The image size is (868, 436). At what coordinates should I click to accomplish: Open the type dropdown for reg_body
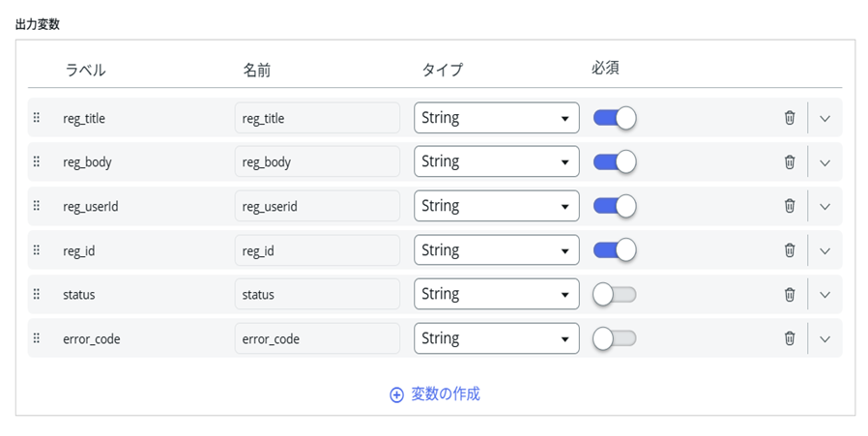tap(496, 162)
